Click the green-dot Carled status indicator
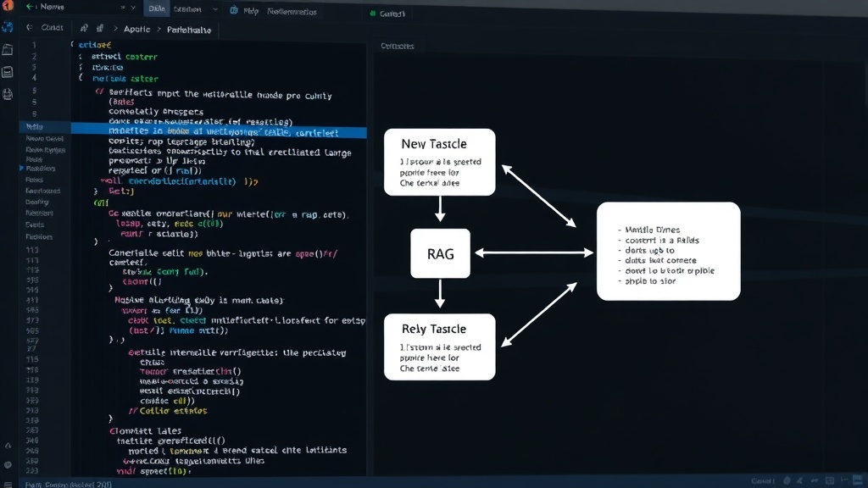The height and width of the screenshot is (488, 868). pyautogui.click(x=387, y=14)
